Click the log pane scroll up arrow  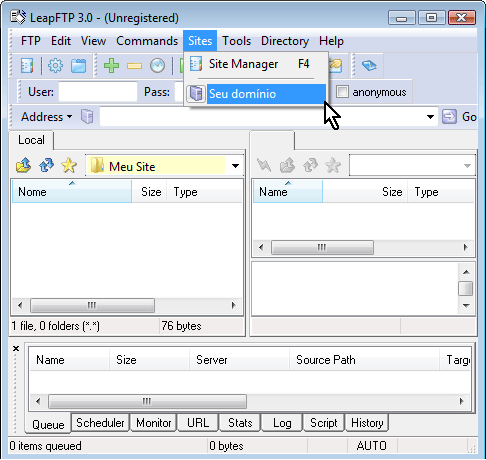coord(466,272)
